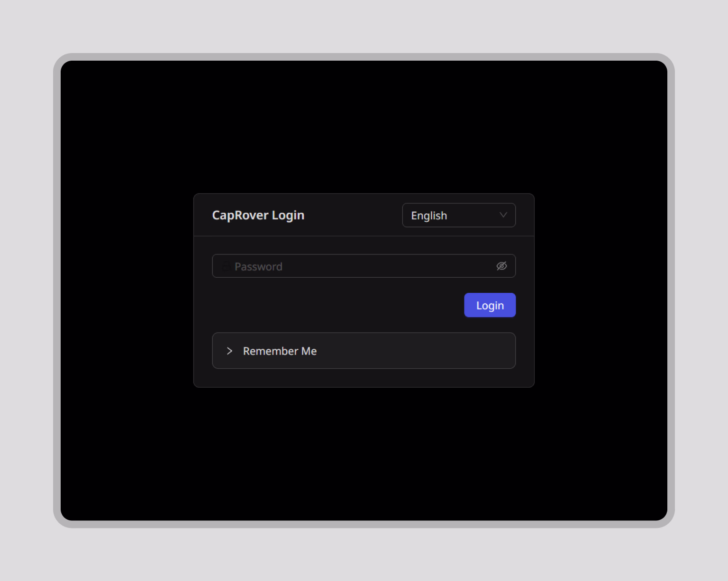Toggle password visibility eye icon
The width and height of the screenshot is (728, 581).
[x=501, y=266]
